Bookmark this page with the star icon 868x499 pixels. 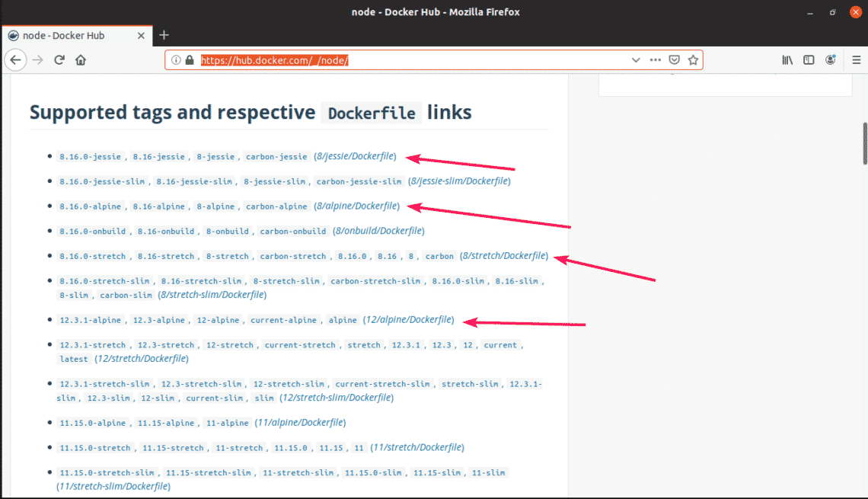coord(693,60)
